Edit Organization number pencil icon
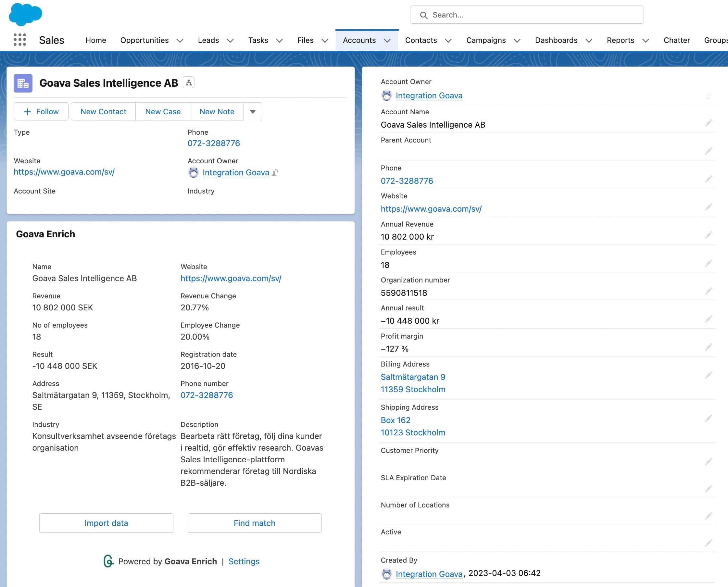728x587 pixels. tap(709, 292)
